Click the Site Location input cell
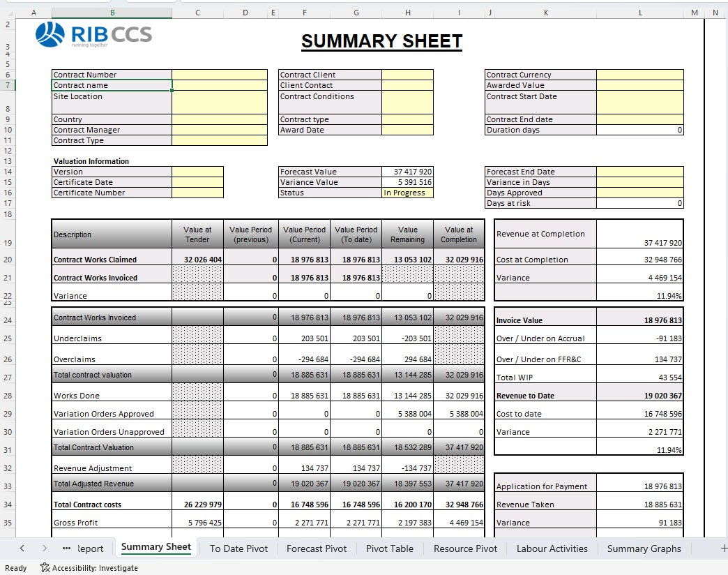Viewport: 728px width, 575px height. (220, 102)
